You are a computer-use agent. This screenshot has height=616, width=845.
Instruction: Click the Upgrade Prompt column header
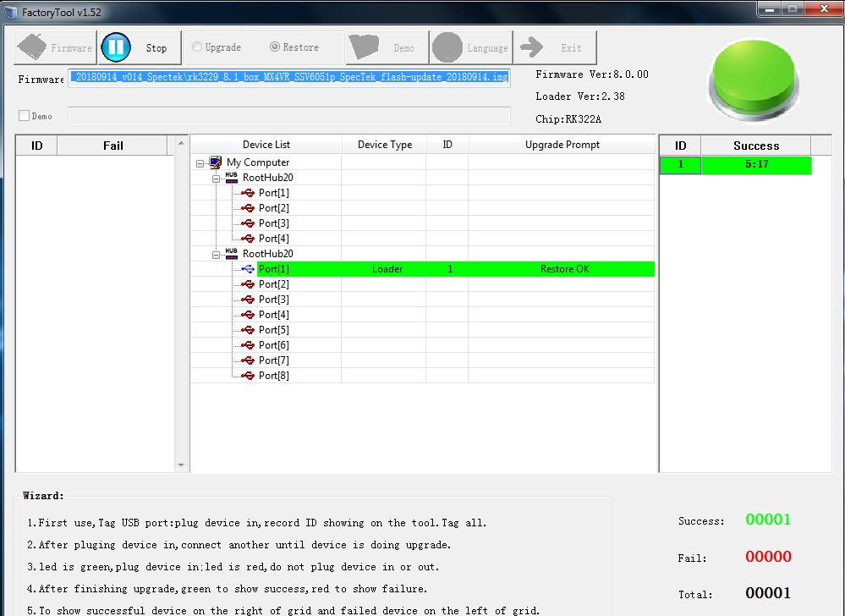(562, 145)
